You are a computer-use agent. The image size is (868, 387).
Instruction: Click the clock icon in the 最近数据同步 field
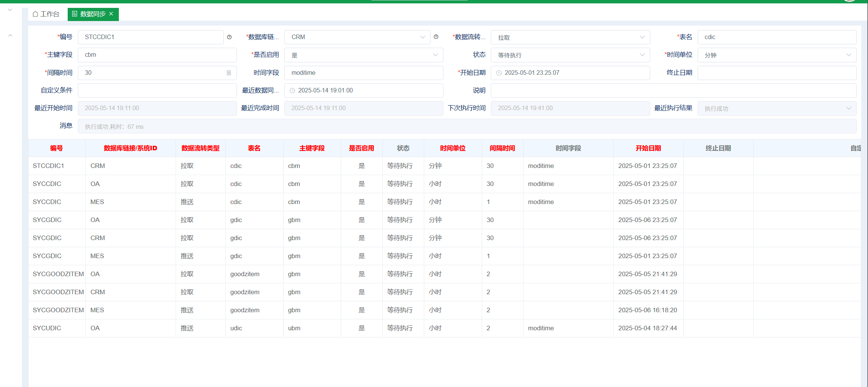pos(292,91)
